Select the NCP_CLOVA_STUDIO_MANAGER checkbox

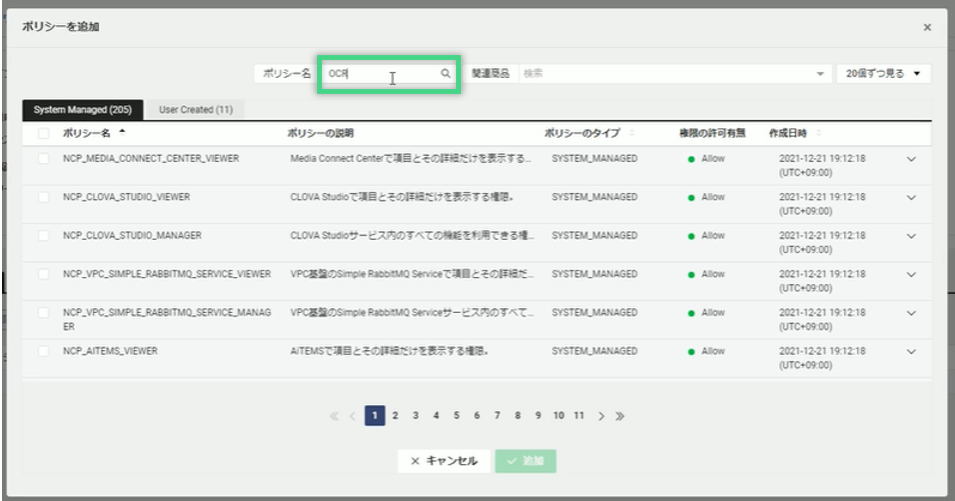tap(44, 236)
